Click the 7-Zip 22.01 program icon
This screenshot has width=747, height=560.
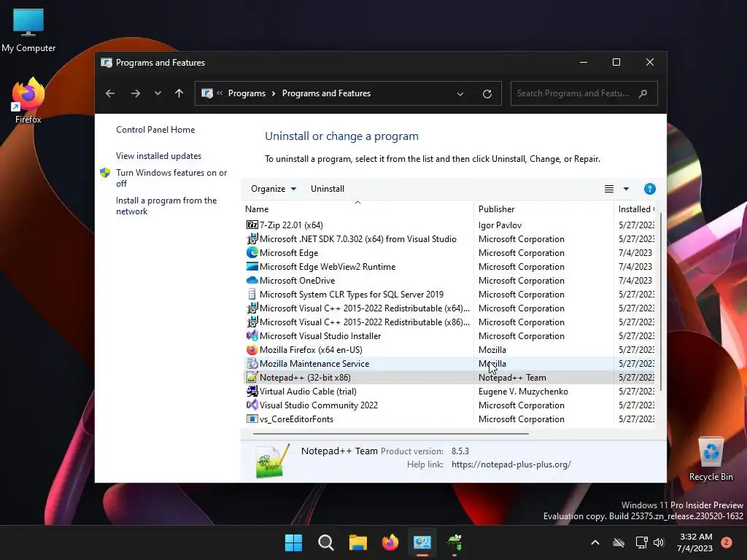click(x=252, y=225)
